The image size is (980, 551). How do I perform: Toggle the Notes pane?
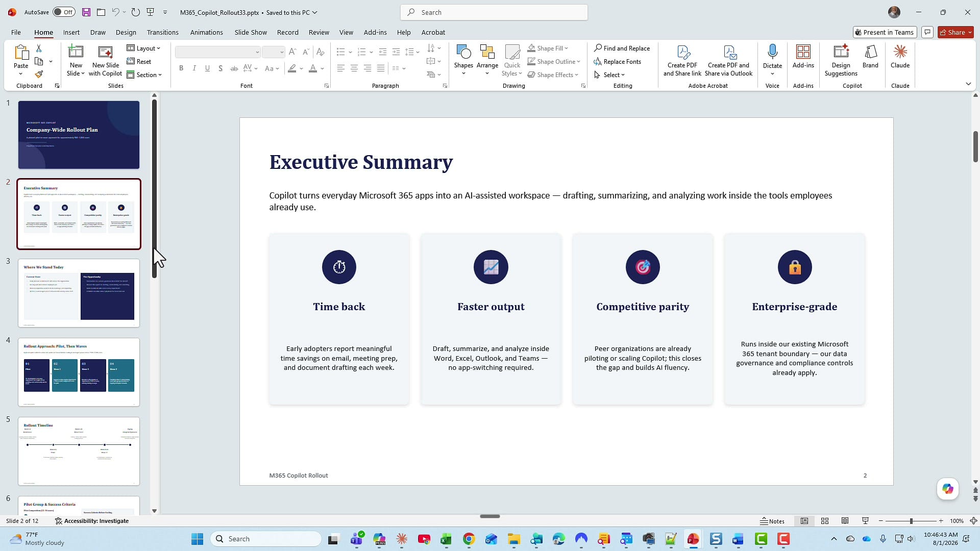(x=772, y=521)
